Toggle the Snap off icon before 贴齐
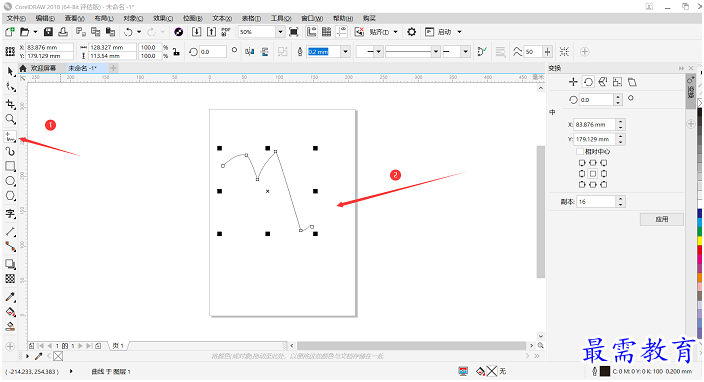Viewport: 704px width, 382px height. 359,32
